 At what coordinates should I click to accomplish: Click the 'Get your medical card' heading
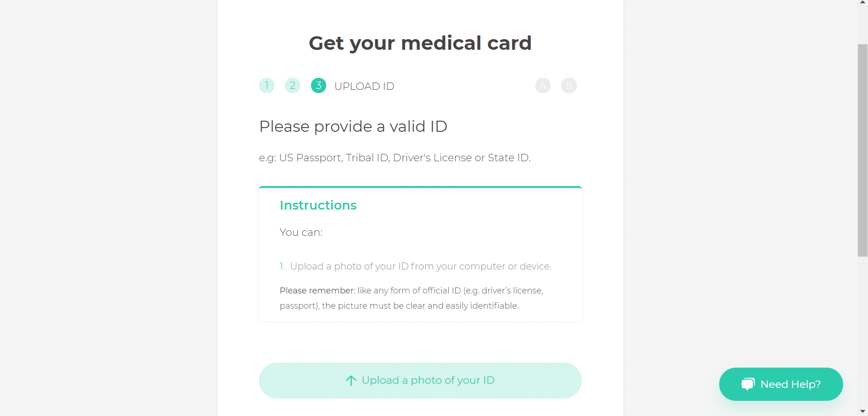coord(420,43)
